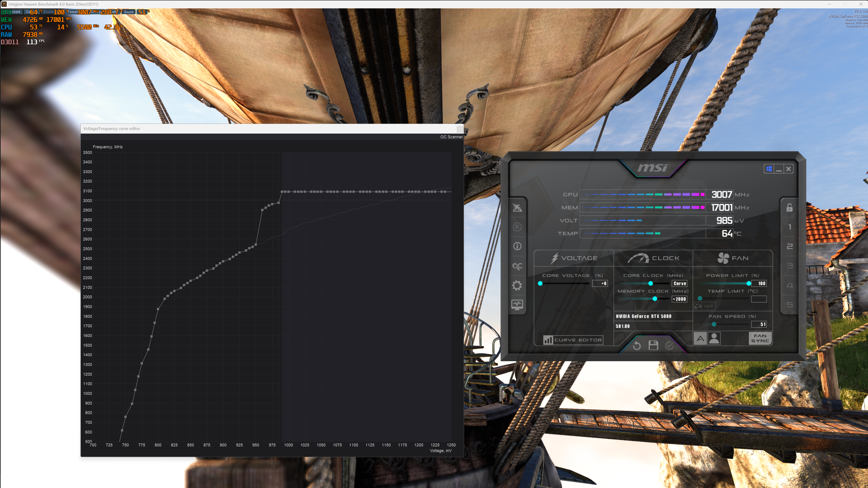Open the information panel in Afterburner sidebar
This screenshot has width=868, height=488.
click(517, 246)
